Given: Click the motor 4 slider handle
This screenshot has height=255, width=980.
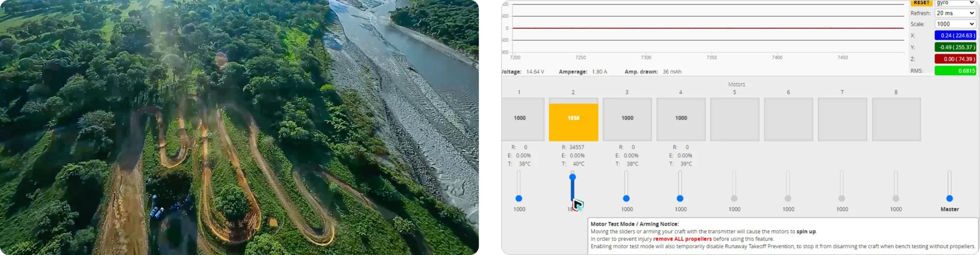Looking at the screenshot, I should coord(680,199).
